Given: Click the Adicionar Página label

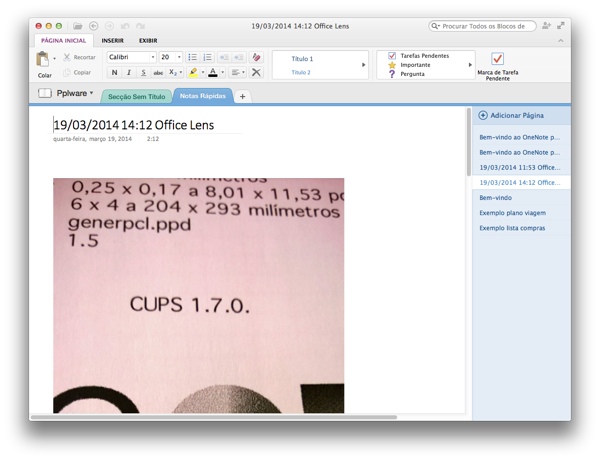Looking at the screenshot, I should (517, 115).
